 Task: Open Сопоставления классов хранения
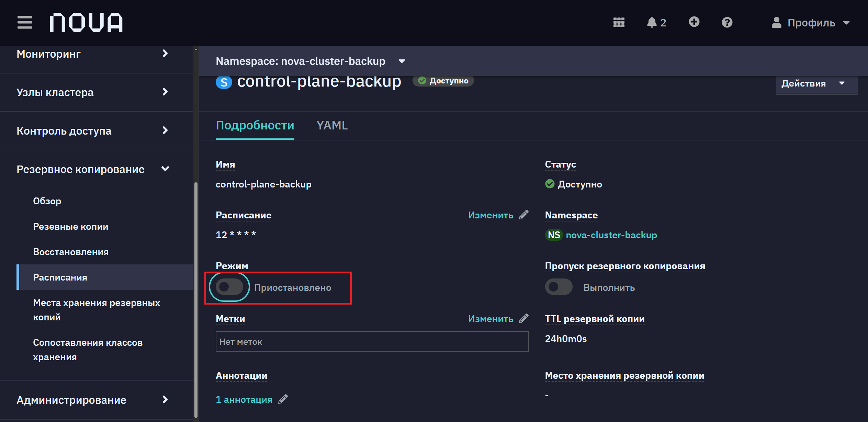pyautogui.click(x=88, y=350)
